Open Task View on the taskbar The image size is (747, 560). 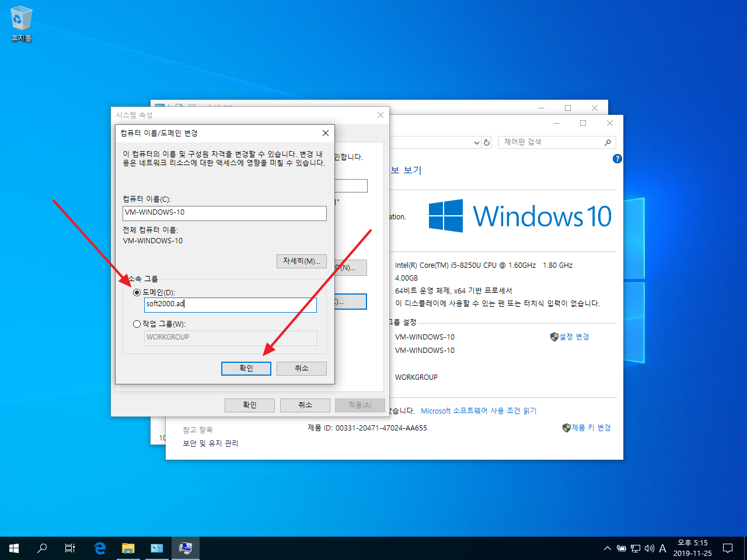point(70,548)
